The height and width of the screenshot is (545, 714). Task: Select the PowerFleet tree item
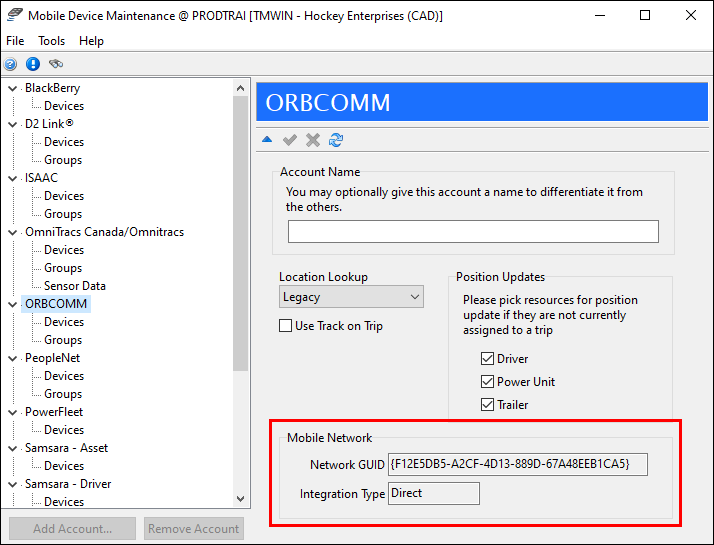coord(54,412)
